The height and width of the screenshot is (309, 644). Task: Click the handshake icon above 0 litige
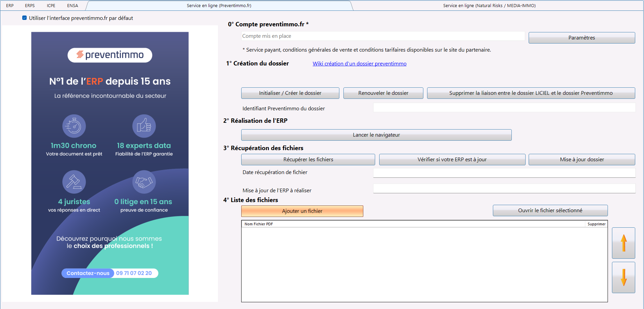[144, 182]
